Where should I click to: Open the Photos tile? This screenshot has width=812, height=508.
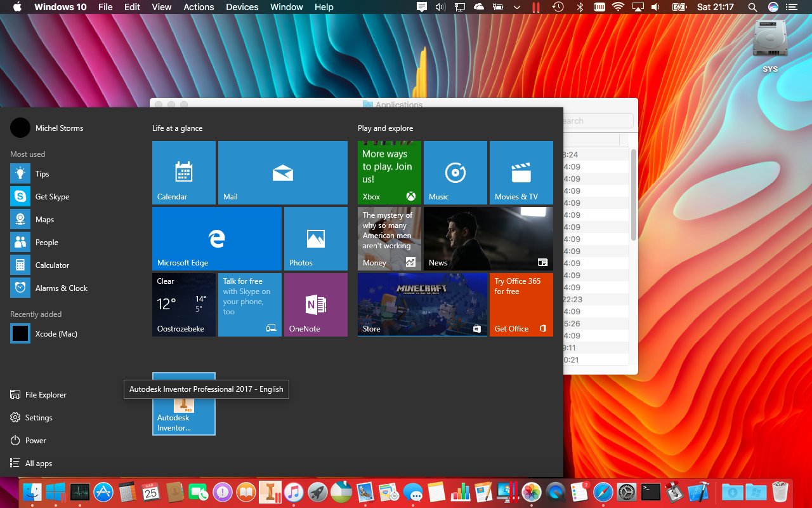316,239
